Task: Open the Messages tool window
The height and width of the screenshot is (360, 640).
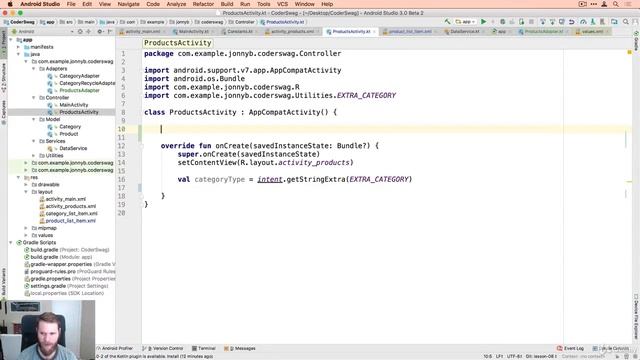Action: click(240, 349)
